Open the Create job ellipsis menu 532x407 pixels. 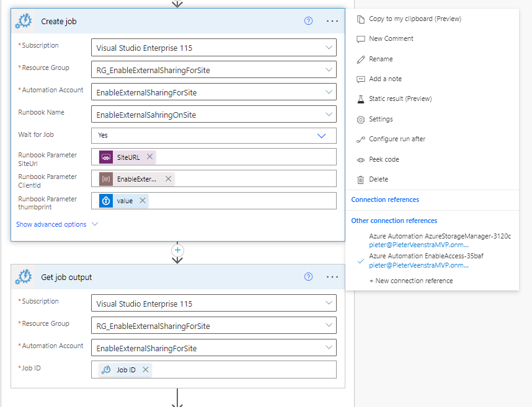(x=332, y=21)
